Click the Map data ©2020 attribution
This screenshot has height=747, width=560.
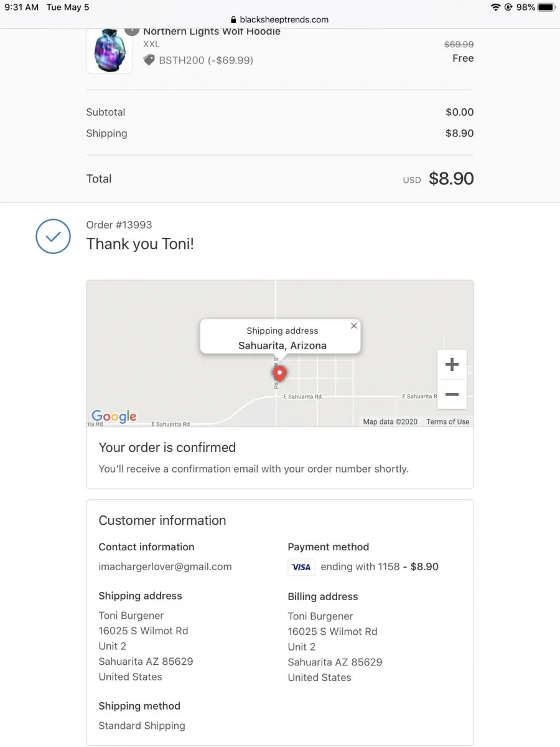pos(390,421)
